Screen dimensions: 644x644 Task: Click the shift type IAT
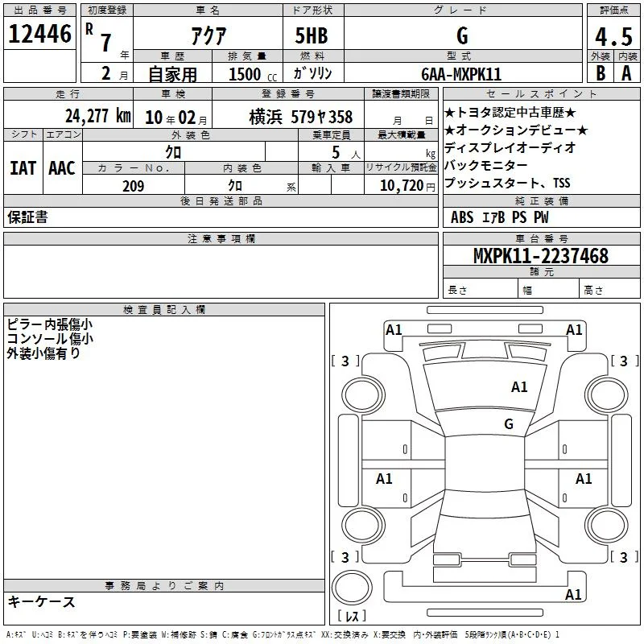click(x=23, y=168)
